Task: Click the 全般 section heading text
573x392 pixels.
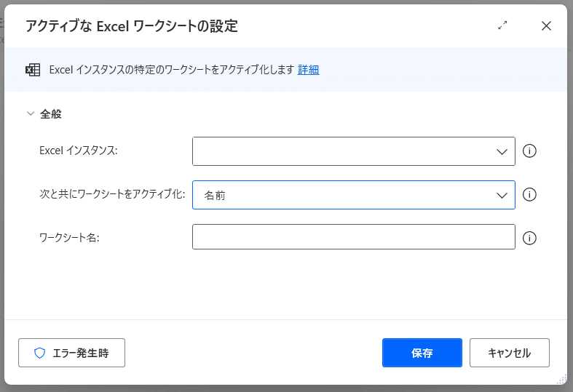Action: coord(51,113)
